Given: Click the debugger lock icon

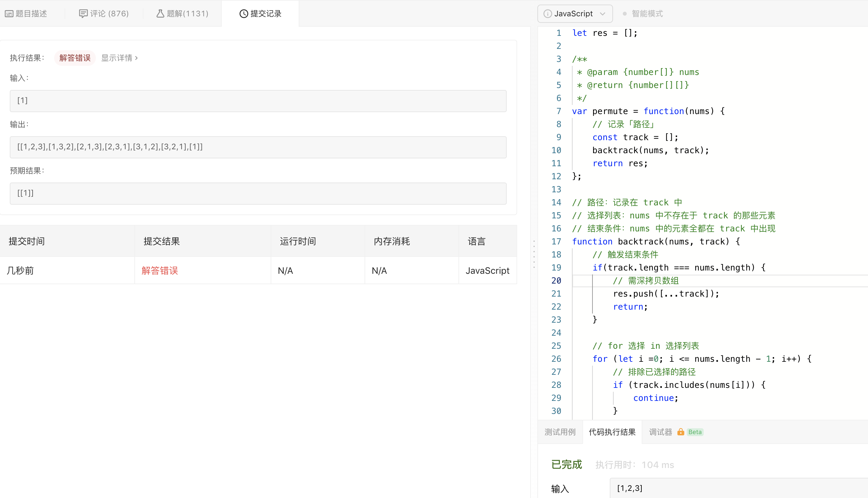Looking at the screenshot, I should pyautogui.click(x=681, y=432).
